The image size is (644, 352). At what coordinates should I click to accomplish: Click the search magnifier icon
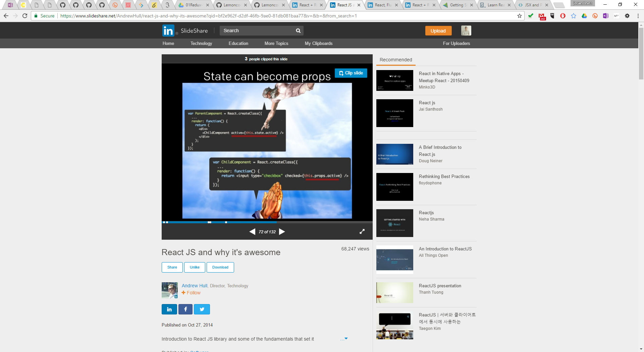coord(298,31)
